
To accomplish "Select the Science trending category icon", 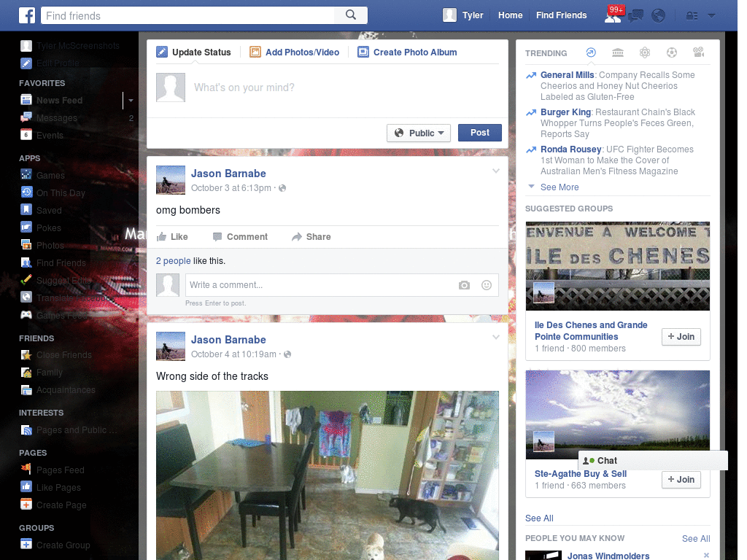I will point(645,52).
